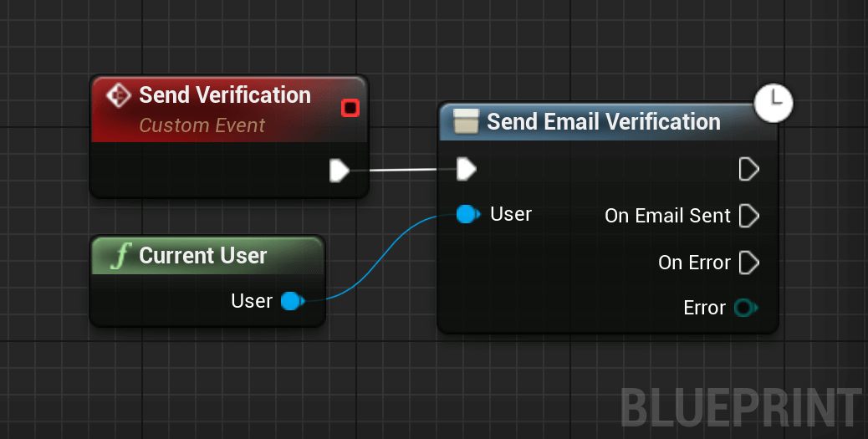868x439 pixels.
Task: Click the white execution wire between nodes
Action: click(403, 170)
